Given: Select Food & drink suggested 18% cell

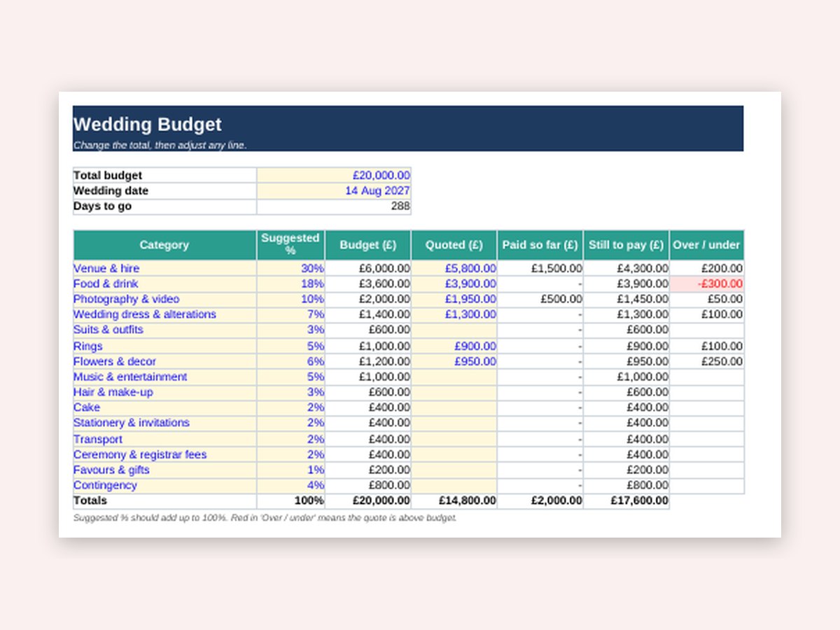Looking at the screenshot, I should click(291, 283).
